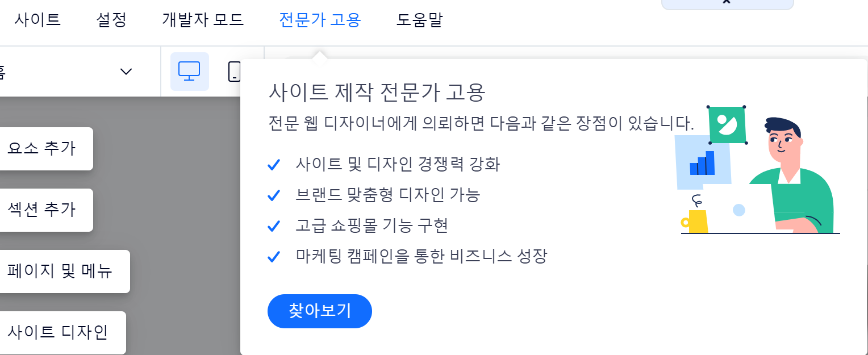Switch to desktop view icon
868x355 pixels.
pyautogui.click(x=189, y=72)
